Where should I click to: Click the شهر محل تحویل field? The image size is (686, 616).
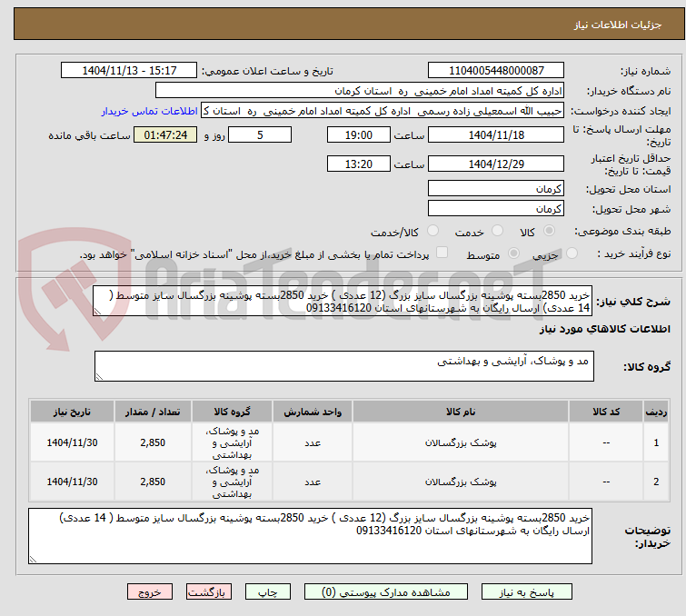496,209
